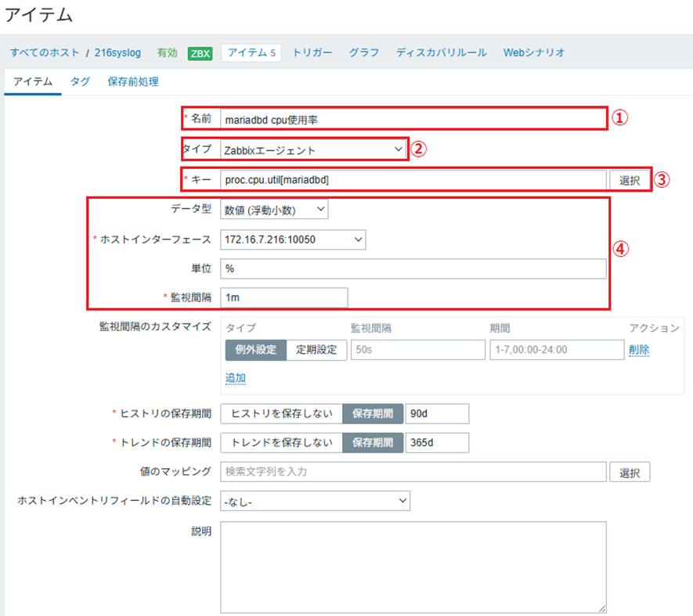The width and height of the screenshot is (693, 616).
Task: Open the Webシナリオ navigation link
Action: click(533, 52)
